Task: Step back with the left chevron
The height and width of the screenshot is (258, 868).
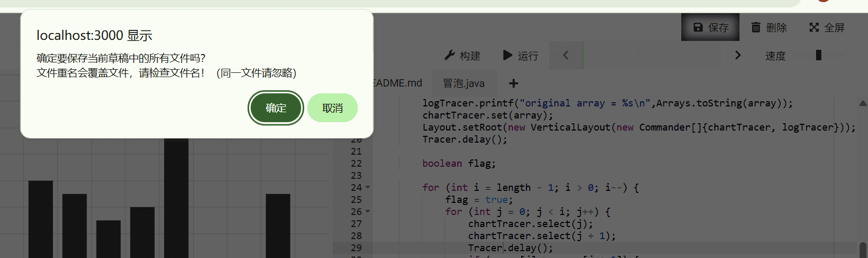Action: point(565,55)
